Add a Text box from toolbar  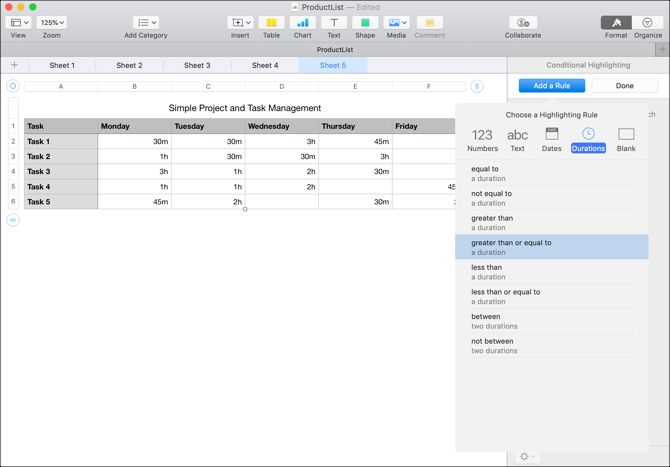[334, 23]
